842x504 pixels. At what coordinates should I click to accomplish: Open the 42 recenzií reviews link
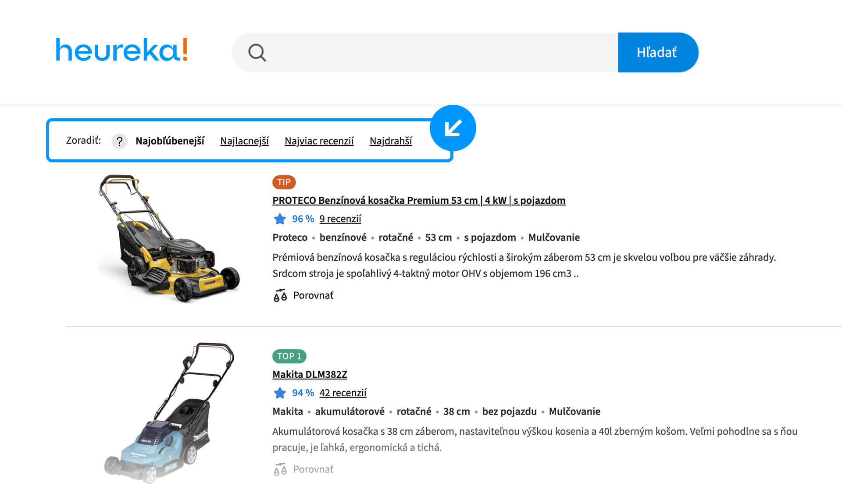coord(343,393)
